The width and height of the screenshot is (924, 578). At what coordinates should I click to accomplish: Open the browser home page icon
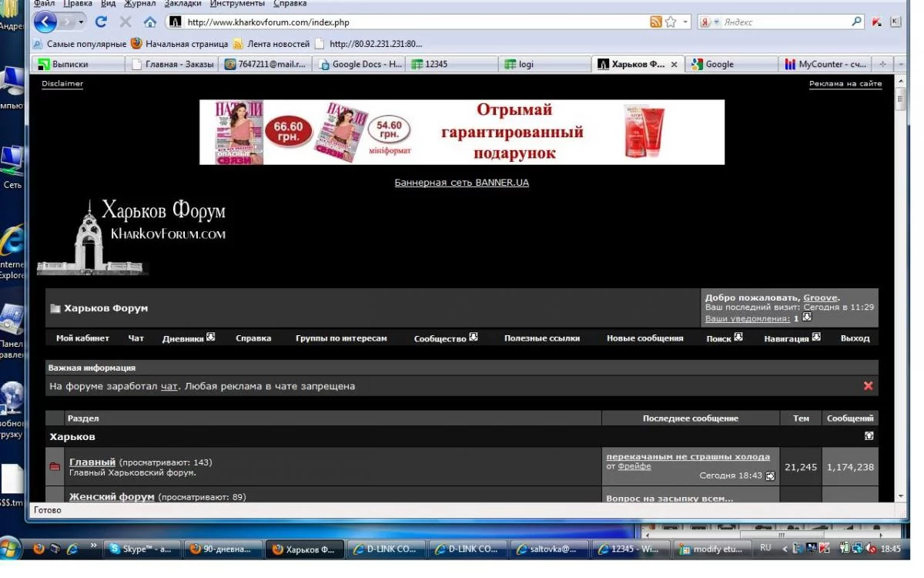149,22
